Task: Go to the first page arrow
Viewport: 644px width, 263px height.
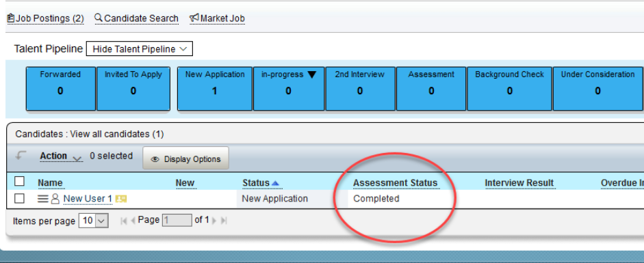Action: 124,221
